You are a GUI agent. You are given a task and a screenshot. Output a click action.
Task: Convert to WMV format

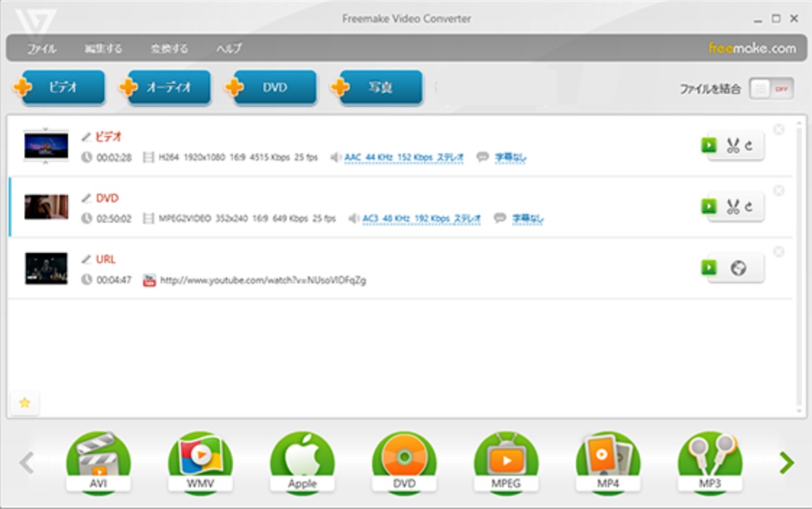point(200,463)
